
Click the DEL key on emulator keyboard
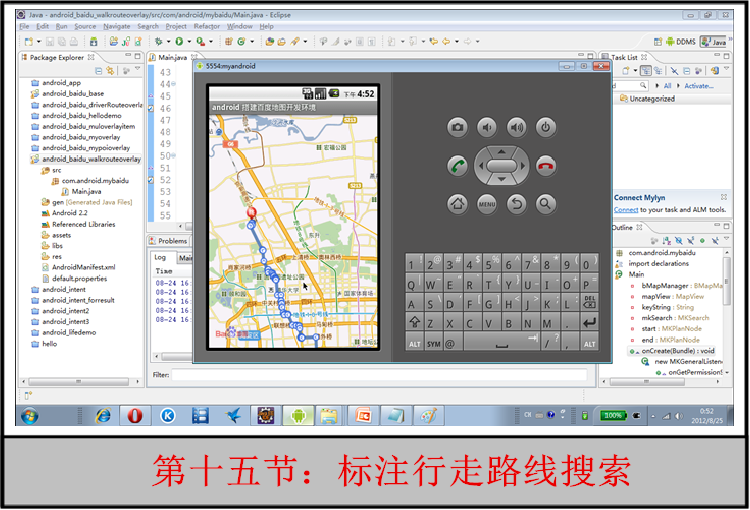click(589, 302)
